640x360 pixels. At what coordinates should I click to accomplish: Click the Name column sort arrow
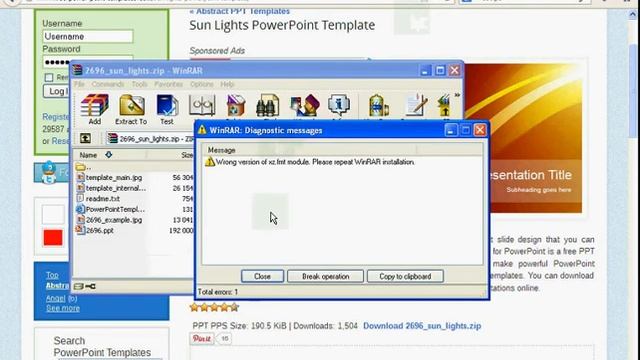pyautogui.click(x=109, y=155)
